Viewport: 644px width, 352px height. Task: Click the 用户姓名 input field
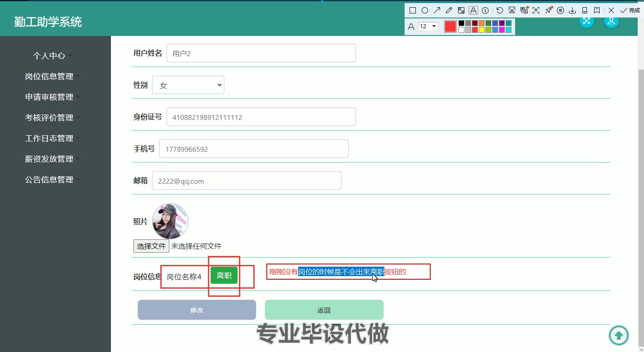(261, 53)
